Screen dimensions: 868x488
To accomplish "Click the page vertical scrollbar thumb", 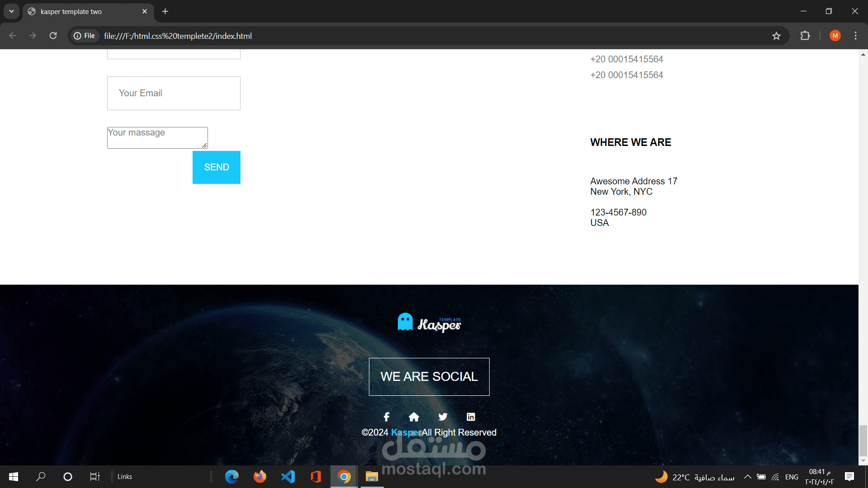I will [x=863, y=440].
